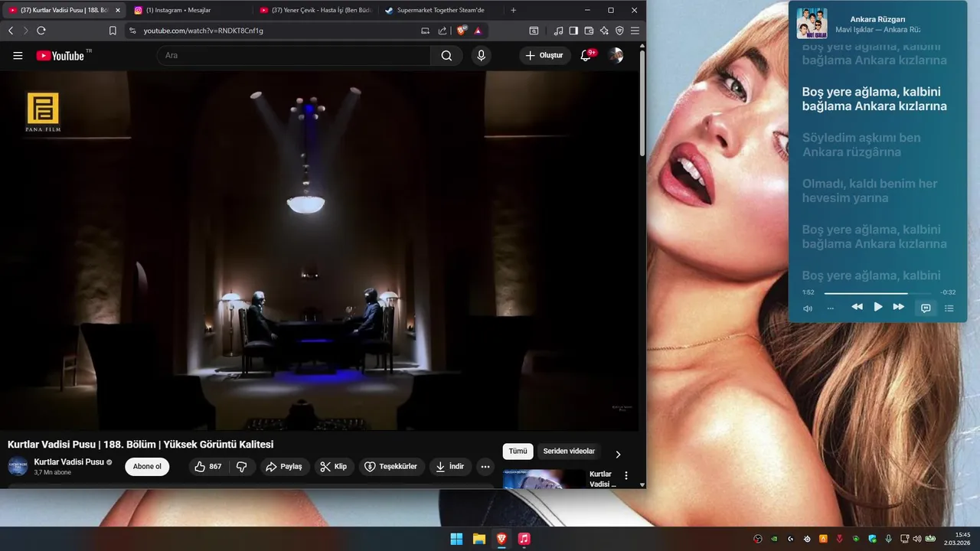Play the song in mini player

pyautogui.click(x=878, y=307)
